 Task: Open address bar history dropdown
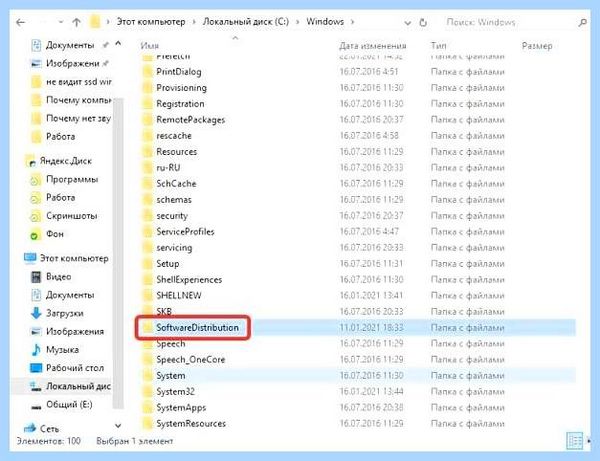tap(408, 23)
